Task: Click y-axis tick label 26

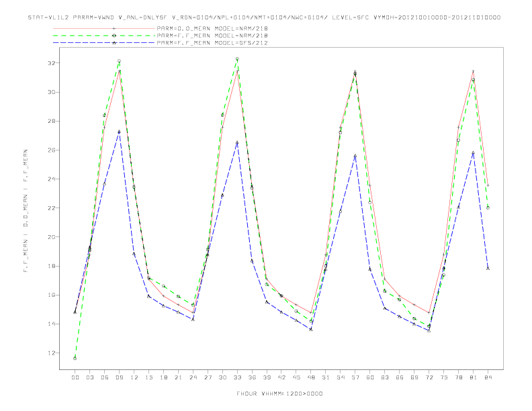Action: [x=52, y=150]
